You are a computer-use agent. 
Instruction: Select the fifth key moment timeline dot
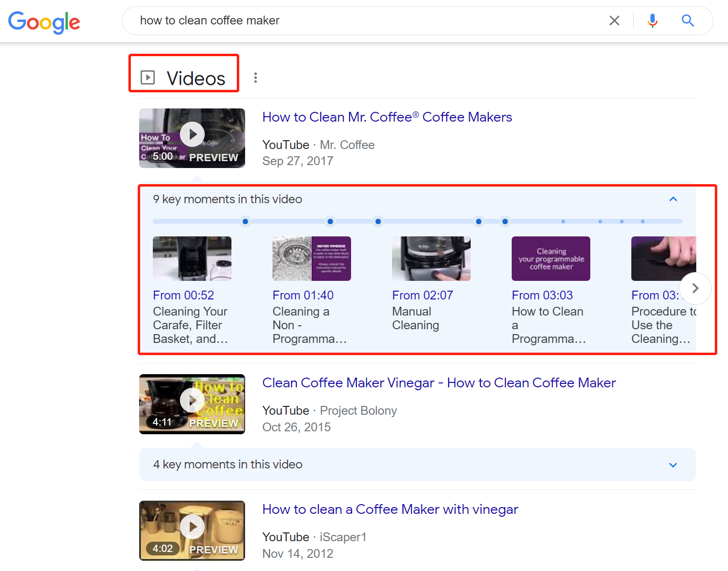click(505, 222)
